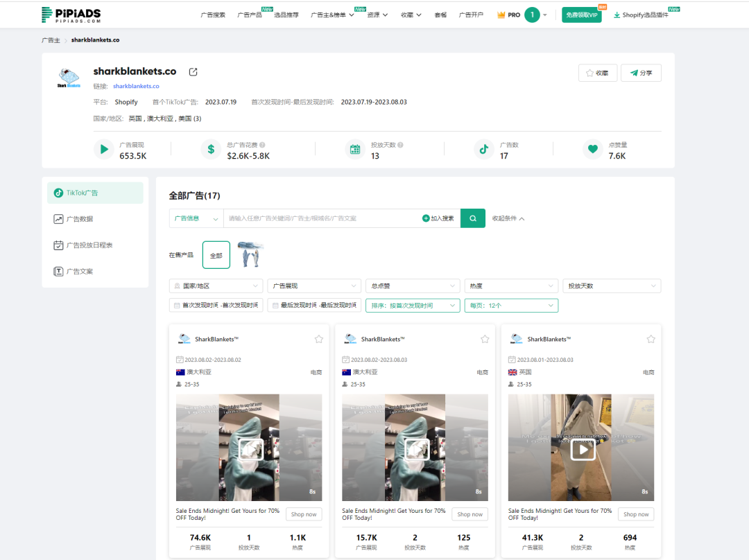Click the 收藏 button for sharkblankets.co
The width and height of the screenshot is (749, 560).
pos(598,73)
